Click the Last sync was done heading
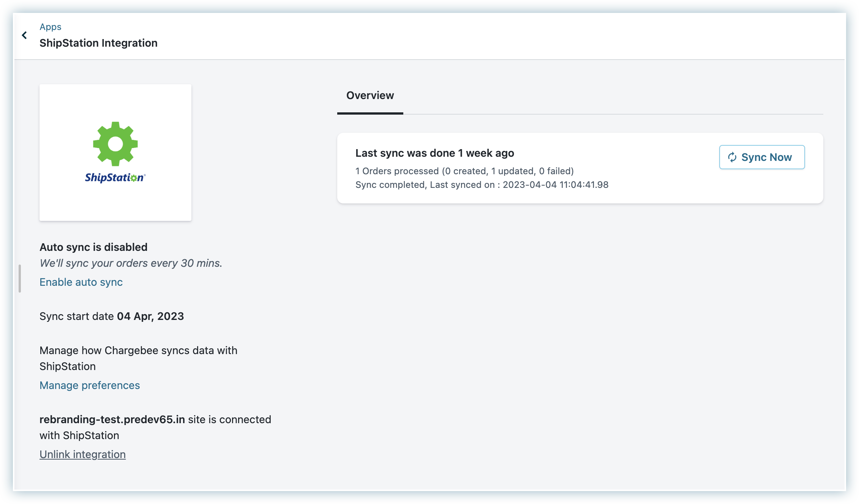The width and height of the screenshot is (859, 504). click(x=434, y=153)
